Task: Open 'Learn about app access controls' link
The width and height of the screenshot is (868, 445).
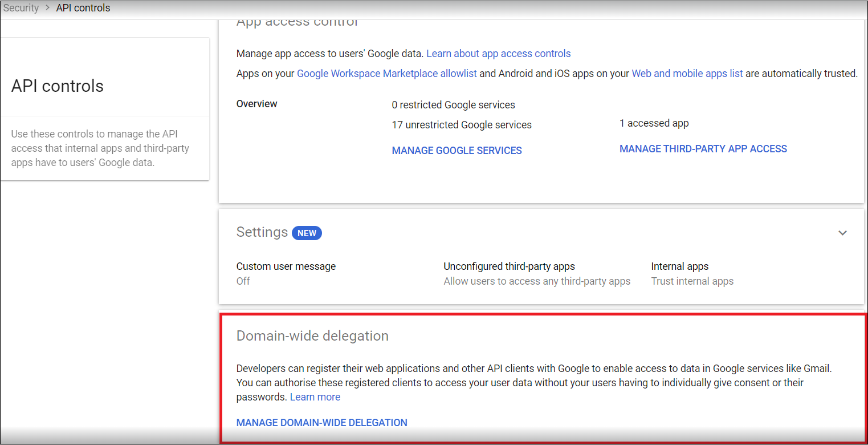Action: (x=499, y=54)
